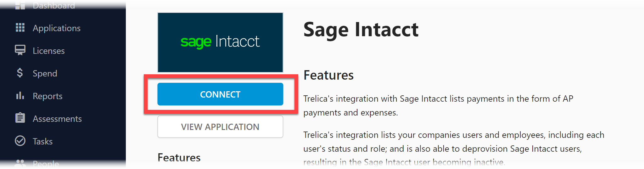Open the Licenses menu item
Image resolution: width=644 pixels, height=169 pixels.
pyautogui.click(x=49, y=51)
